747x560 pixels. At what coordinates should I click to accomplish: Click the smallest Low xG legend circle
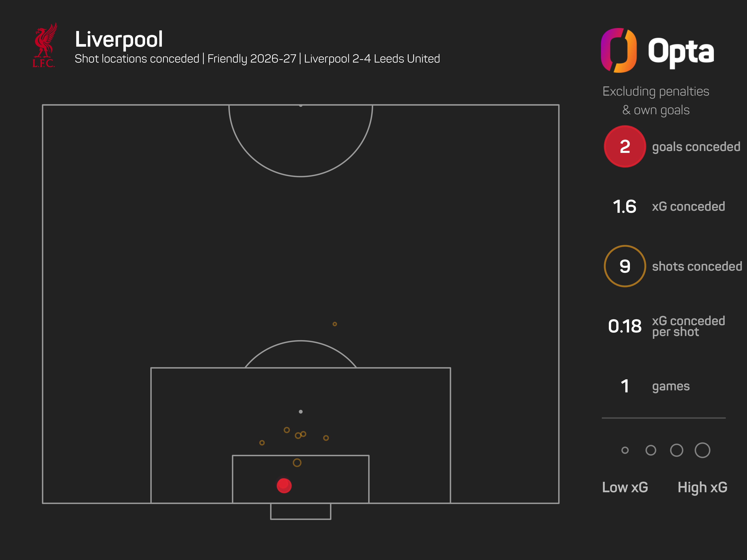pos(625,450)
